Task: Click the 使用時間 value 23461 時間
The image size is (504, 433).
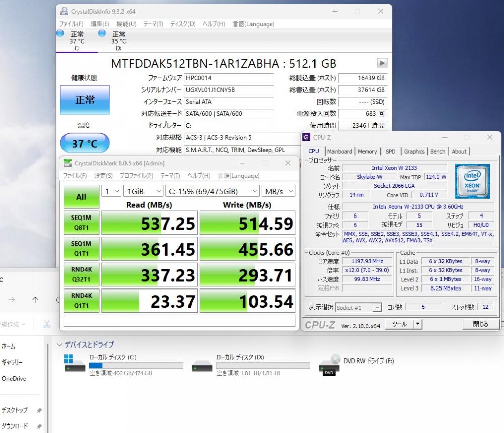Action: coord(363,125)
